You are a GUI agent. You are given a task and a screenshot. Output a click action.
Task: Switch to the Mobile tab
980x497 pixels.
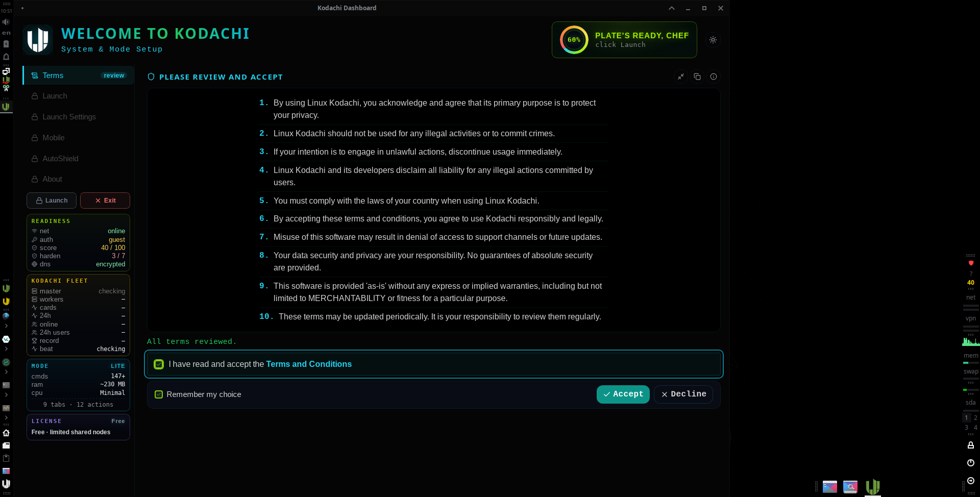[x=79, y=138]
